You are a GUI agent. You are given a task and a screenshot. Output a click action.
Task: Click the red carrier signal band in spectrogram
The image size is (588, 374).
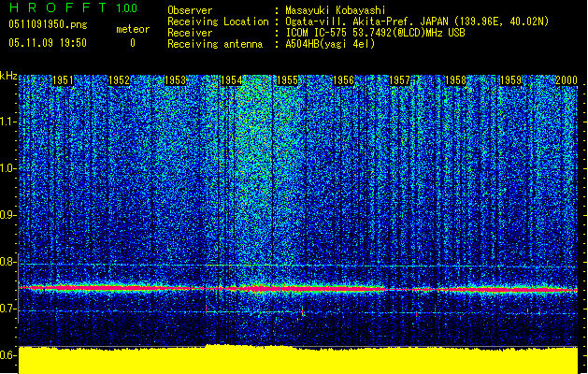[298, 289]
